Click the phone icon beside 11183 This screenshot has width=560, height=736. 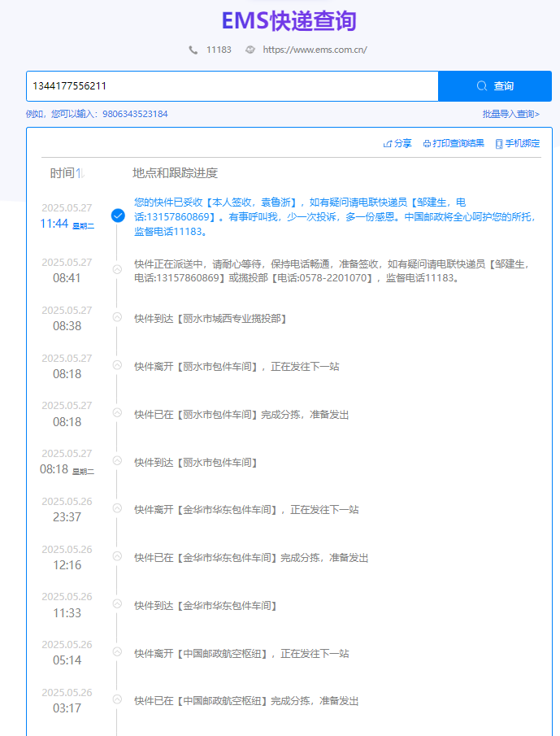[x=193, y=50]
